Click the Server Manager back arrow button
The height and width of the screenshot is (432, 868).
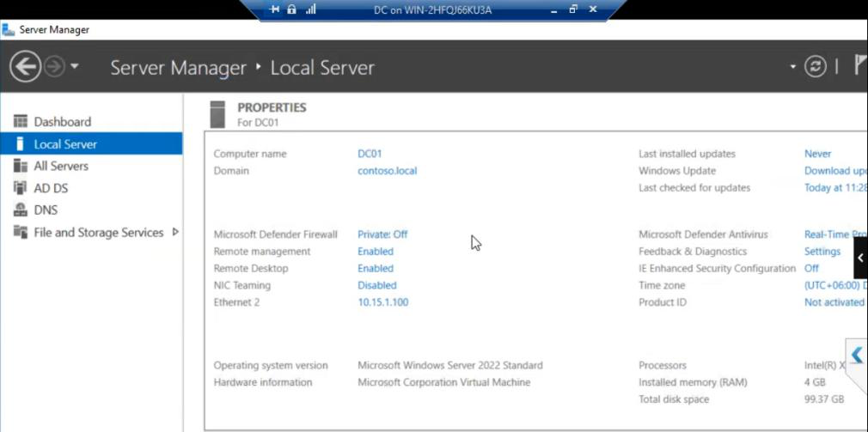(25, 68)
